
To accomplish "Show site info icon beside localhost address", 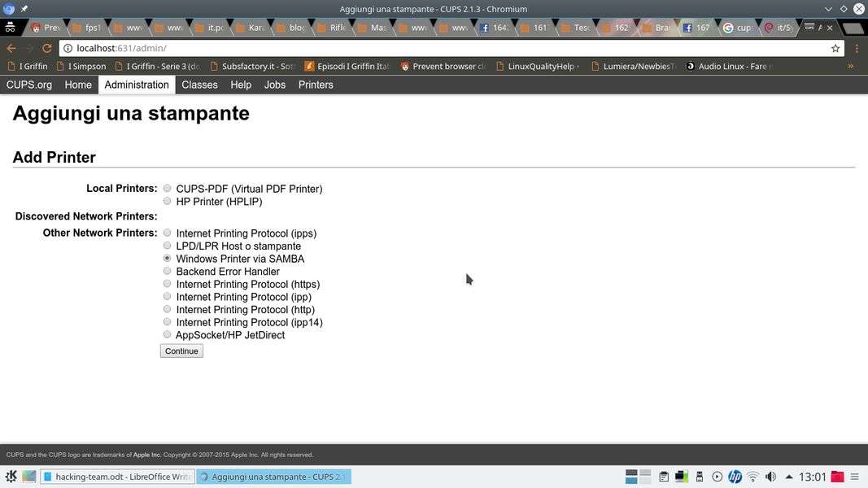I will [x=68, y=48].
